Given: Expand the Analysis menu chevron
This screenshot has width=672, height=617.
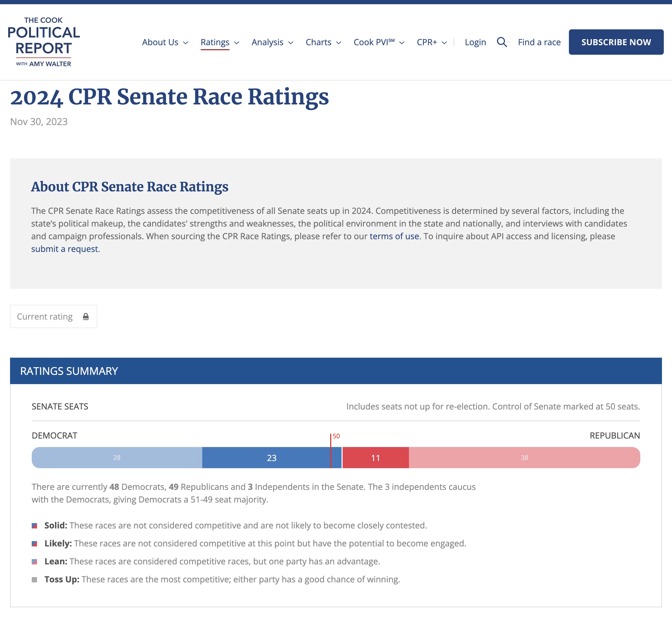Looking at the screenshot, I should (291, 43).
